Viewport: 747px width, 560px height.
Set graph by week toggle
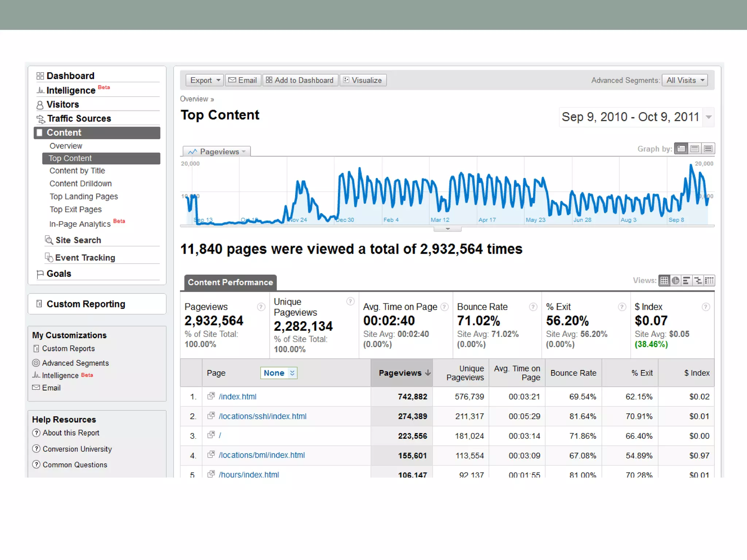click(694, 149)
